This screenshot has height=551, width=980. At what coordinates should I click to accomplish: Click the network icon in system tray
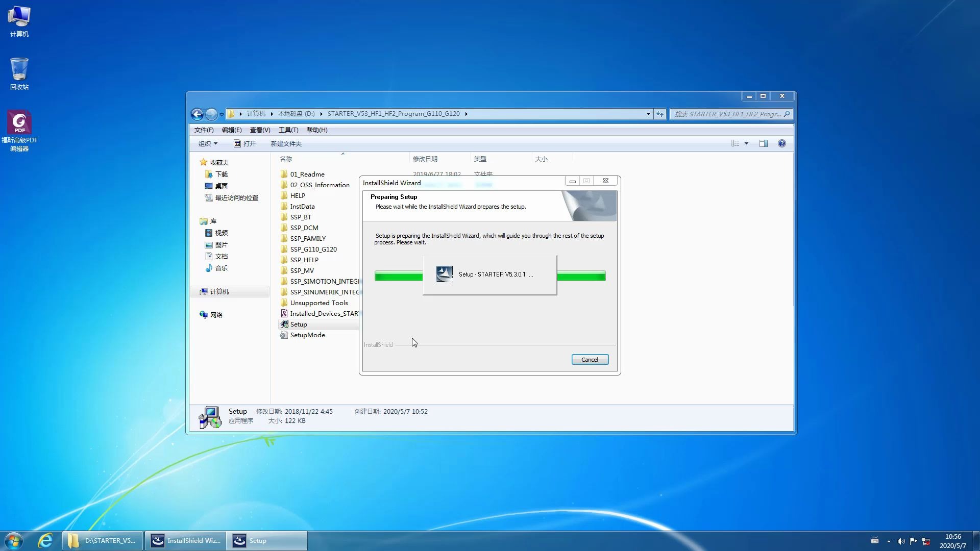(x=926, y=541)
